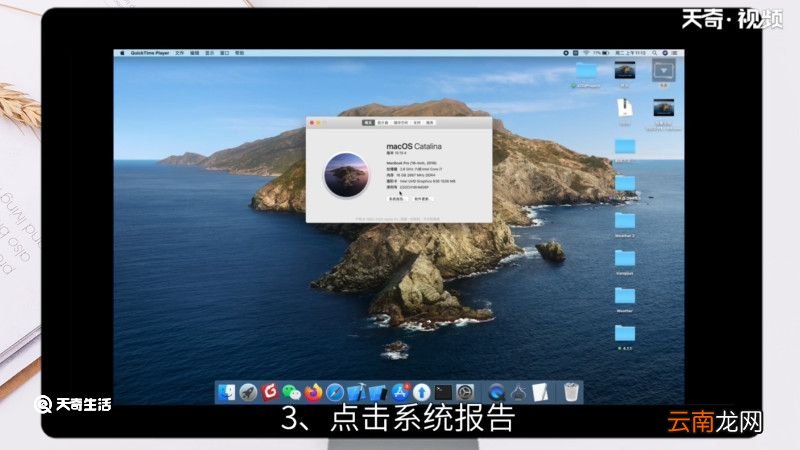Click the macOS Catalina round logo

(346, 175)
